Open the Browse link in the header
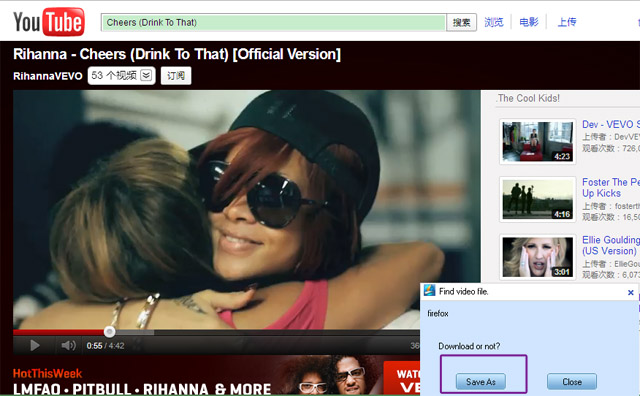640x396 pixels. pos(494,22)
